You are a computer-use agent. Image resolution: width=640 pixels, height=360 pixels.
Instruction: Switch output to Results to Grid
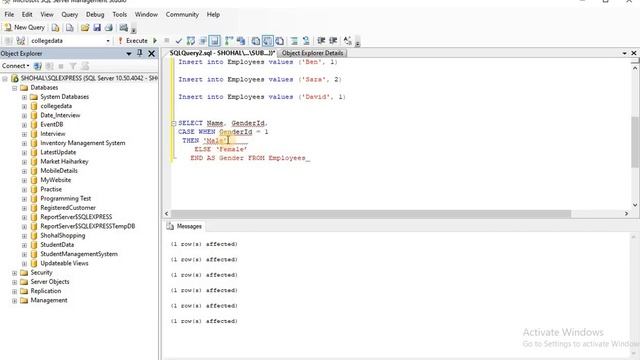tap(267, 41)
